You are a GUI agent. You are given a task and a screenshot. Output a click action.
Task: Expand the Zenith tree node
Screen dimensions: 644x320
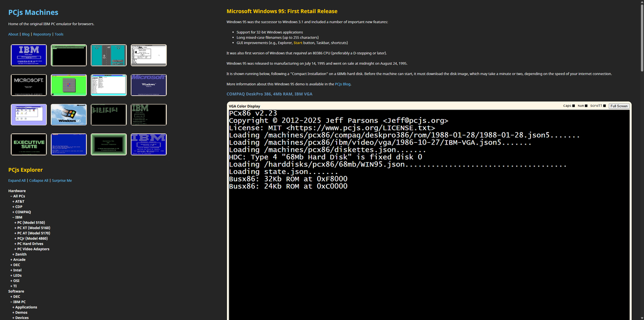pyautogui.click(x=20, y=254)
